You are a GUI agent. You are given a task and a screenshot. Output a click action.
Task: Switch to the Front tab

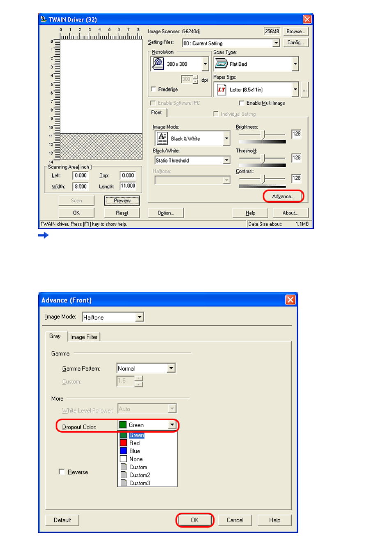157,113
